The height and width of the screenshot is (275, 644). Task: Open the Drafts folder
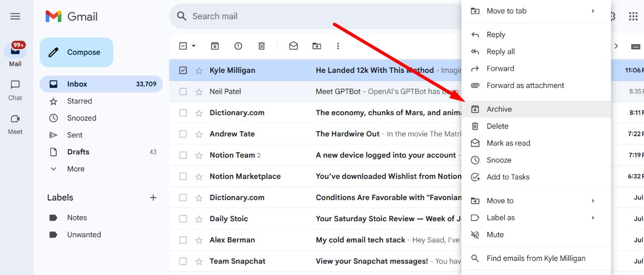tap(101, 152)
